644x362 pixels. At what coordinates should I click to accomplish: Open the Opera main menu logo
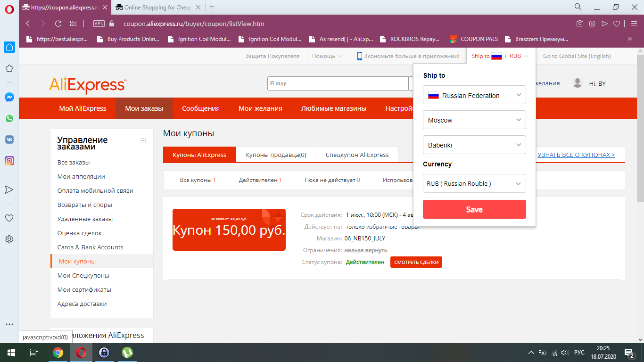coord(9,8)
